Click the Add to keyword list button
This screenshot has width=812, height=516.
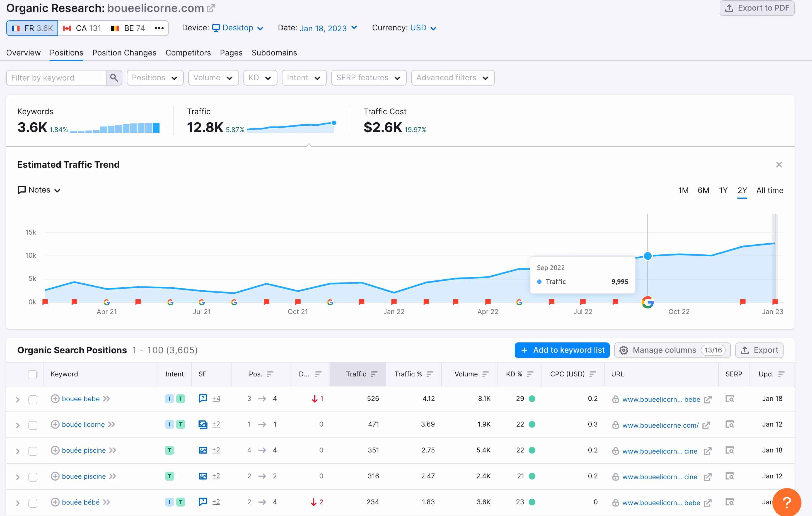coord(562,350)
